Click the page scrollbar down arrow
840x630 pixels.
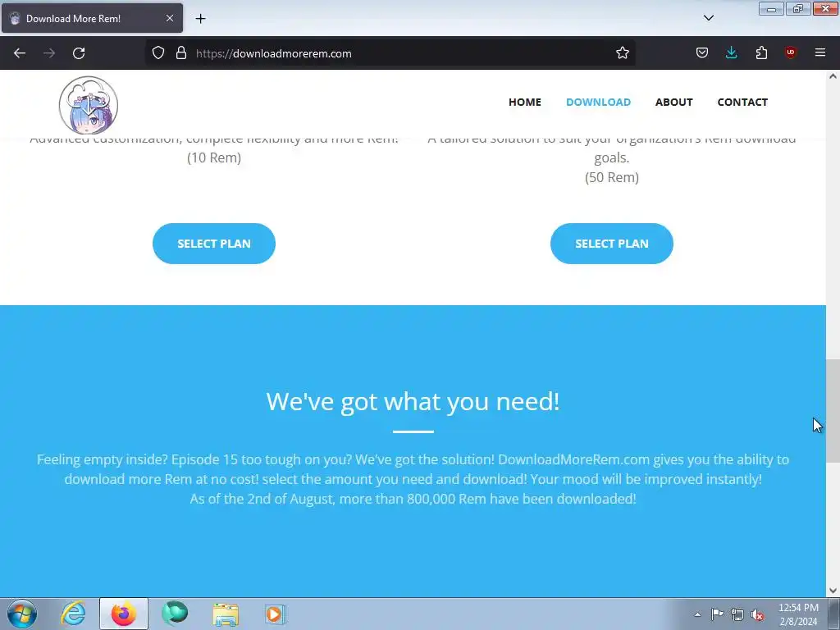tap(833, 591)
